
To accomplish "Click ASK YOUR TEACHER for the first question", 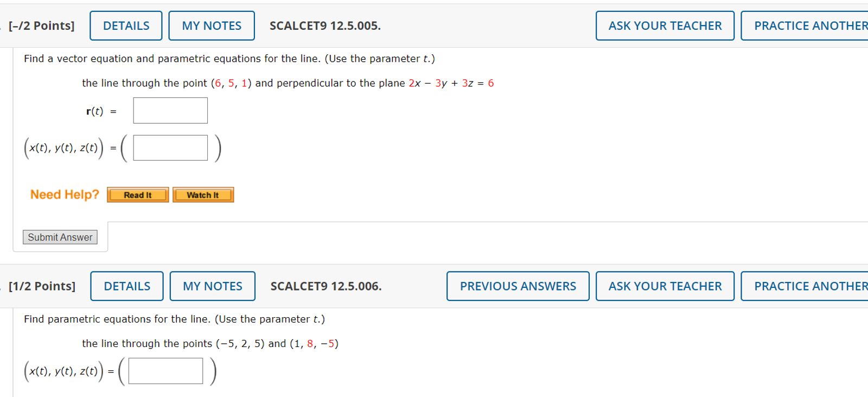I will [x=665, y=25].
